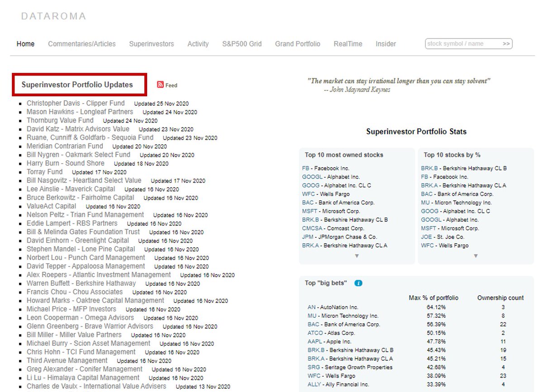Click JPM - JPMorgan Chase & Co.
The height and width of the screenshot is (392, 543).
339,237
